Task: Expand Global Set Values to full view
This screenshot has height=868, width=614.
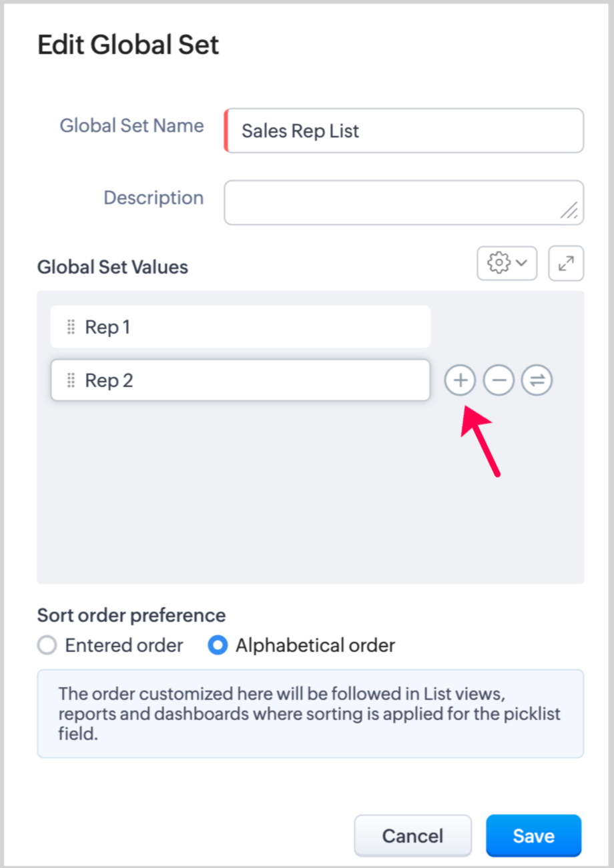Action: click(566, 264)
